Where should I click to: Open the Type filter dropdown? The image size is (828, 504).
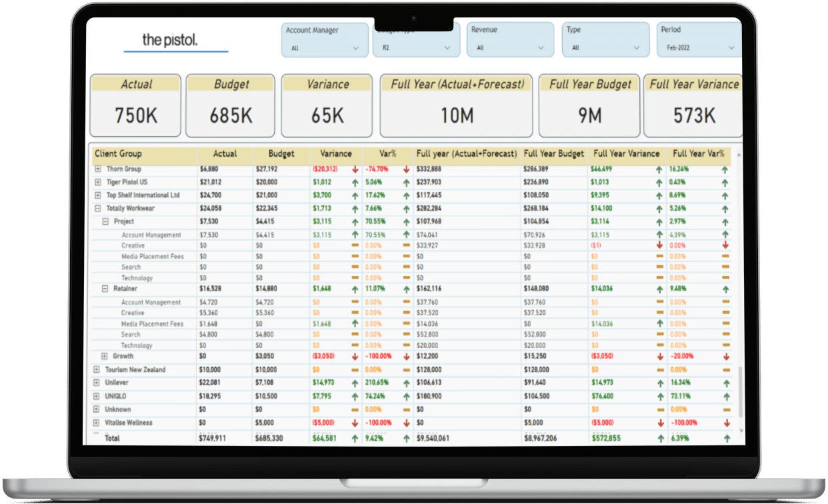pos(605,40)
